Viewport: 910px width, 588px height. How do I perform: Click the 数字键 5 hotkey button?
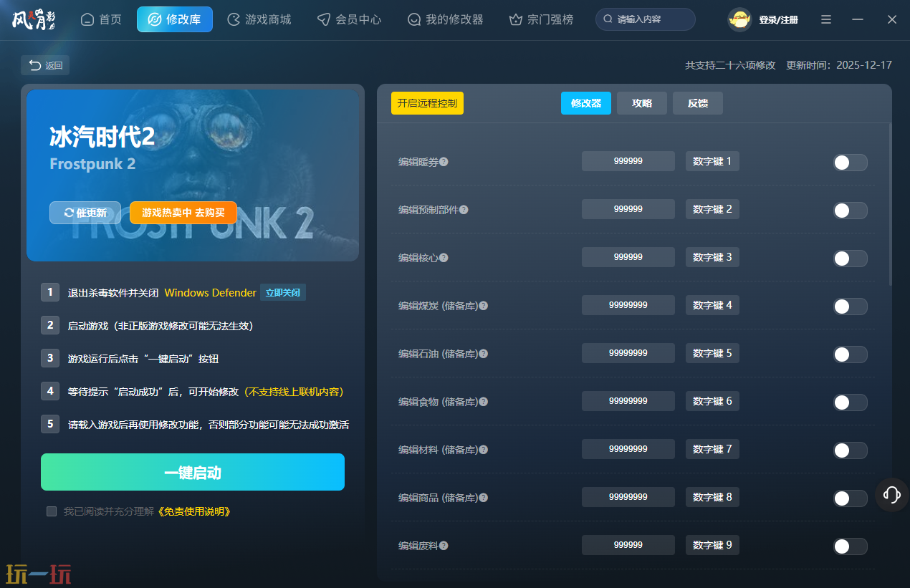point(712,353)
